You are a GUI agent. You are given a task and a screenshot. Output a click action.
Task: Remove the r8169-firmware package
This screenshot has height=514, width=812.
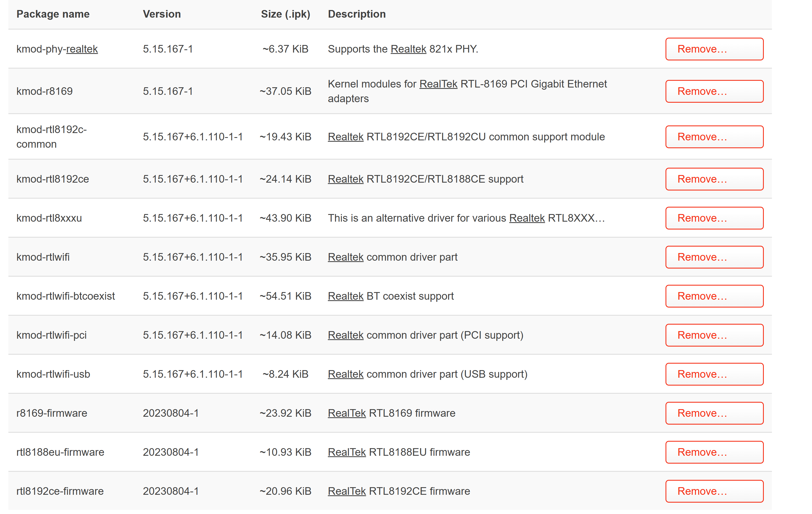pyautogui.click(x=714, y=413)
